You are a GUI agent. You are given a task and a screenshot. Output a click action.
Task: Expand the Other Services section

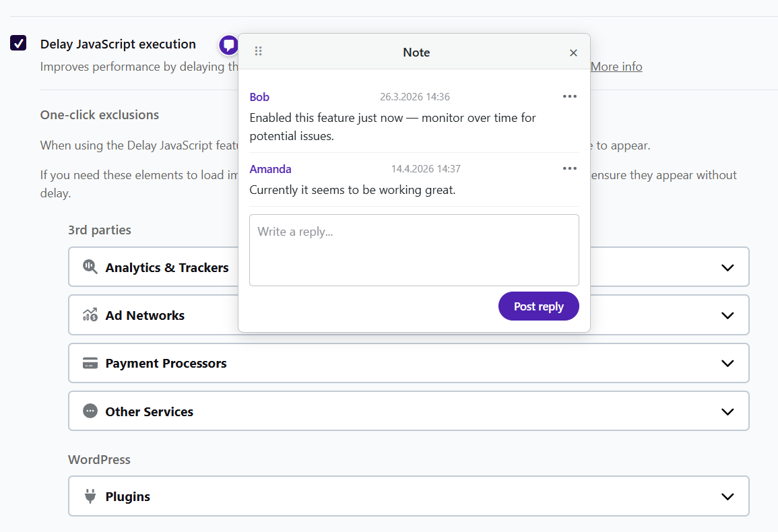[x=727, y=411]
